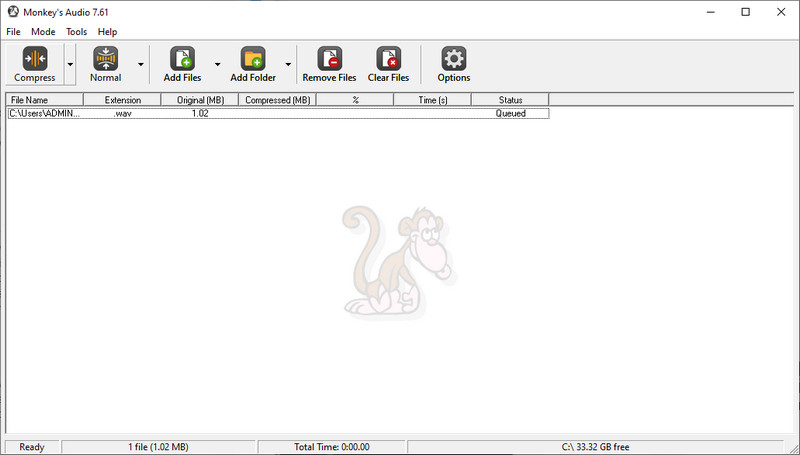
Task: Click the Compress toolbar icon
Action: pyautogui.click(x=34, y=58)
